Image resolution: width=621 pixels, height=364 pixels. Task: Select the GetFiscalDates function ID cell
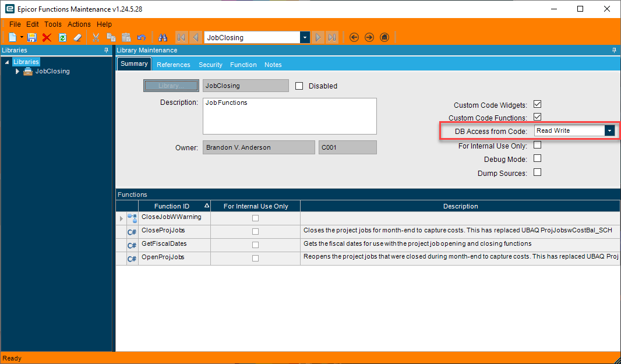174,245
